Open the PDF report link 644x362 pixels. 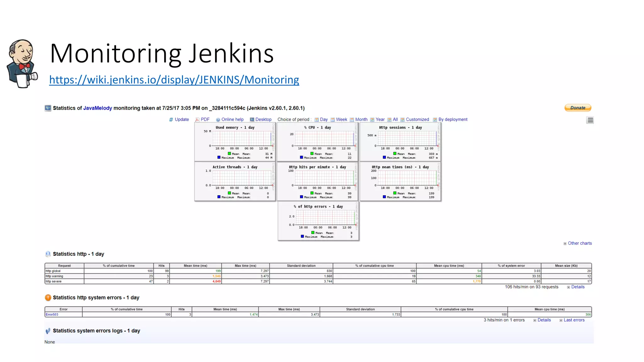point(205,119)
